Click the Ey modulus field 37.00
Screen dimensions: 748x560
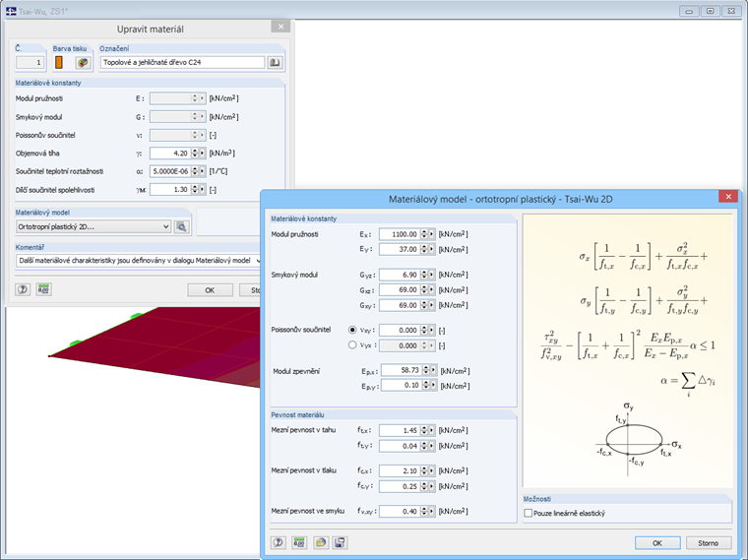[400, 249]
